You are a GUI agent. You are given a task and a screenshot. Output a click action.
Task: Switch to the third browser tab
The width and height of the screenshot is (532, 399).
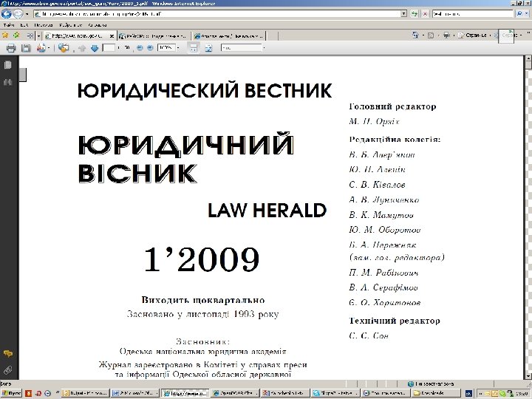228,35
